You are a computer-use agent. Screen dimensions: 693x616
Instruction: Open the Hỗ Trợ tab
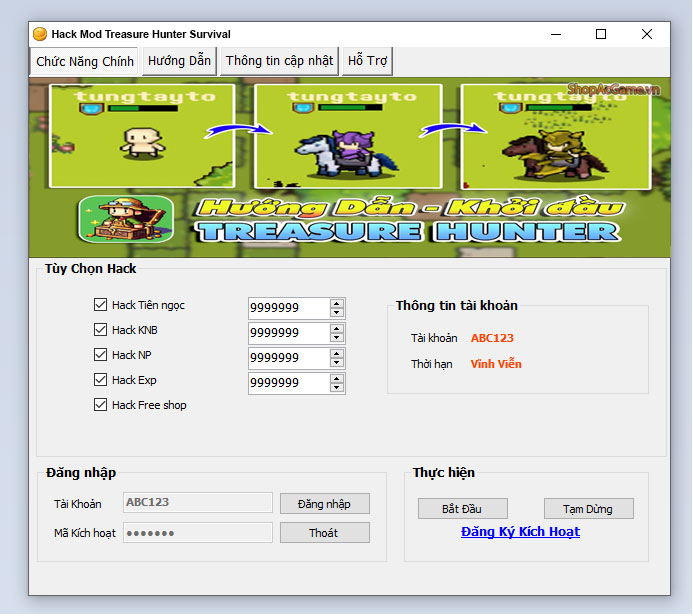click(x=367, y=61)
